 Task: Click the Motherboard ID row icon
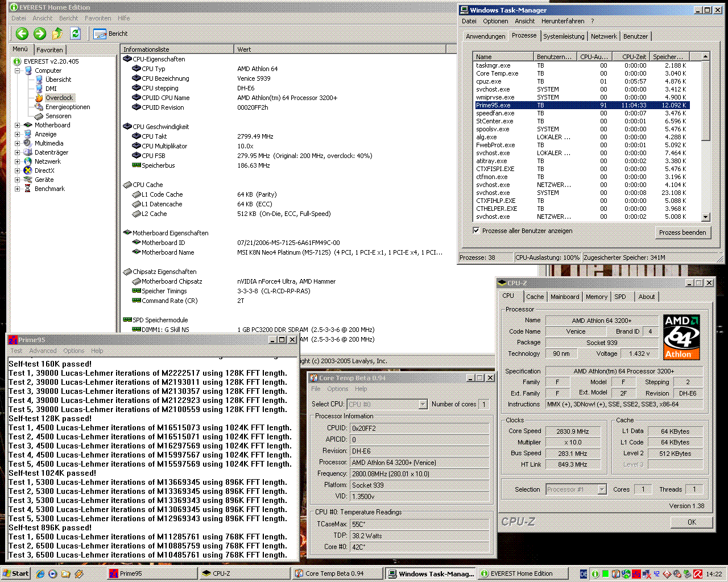136,243
